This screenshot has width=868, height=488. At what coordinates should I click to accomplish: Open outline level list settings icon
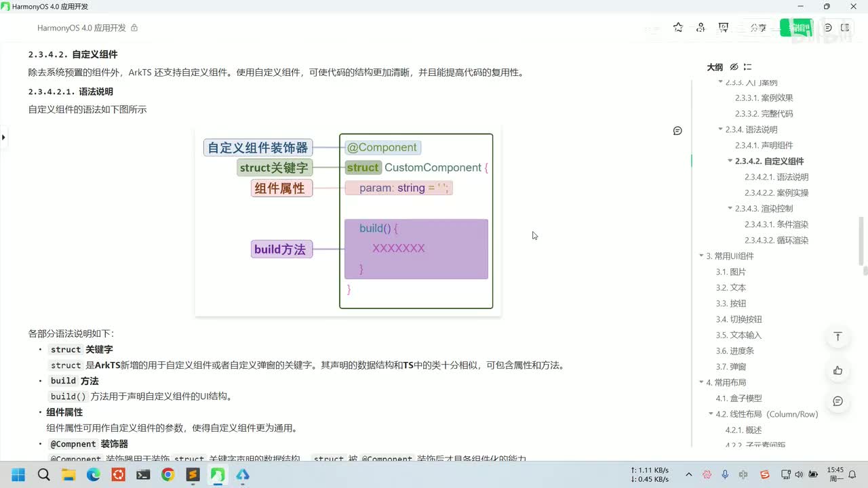[x=747, y=67]
